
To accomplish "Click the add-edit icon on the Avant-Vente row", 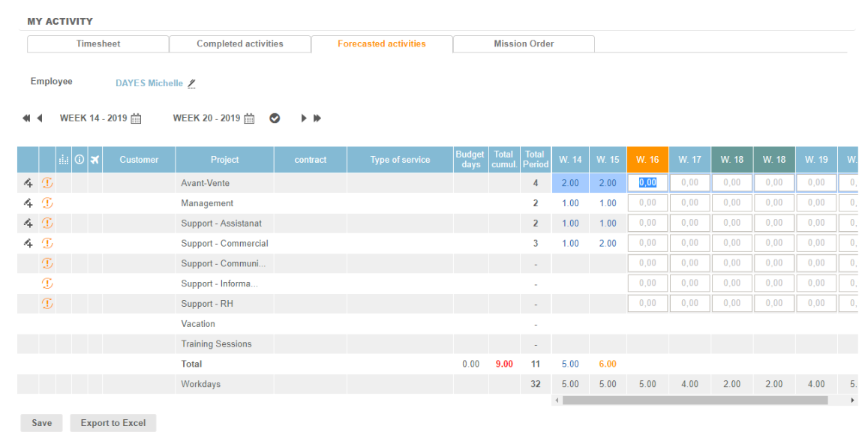I will pyautogui.click(x=28, y=182).
